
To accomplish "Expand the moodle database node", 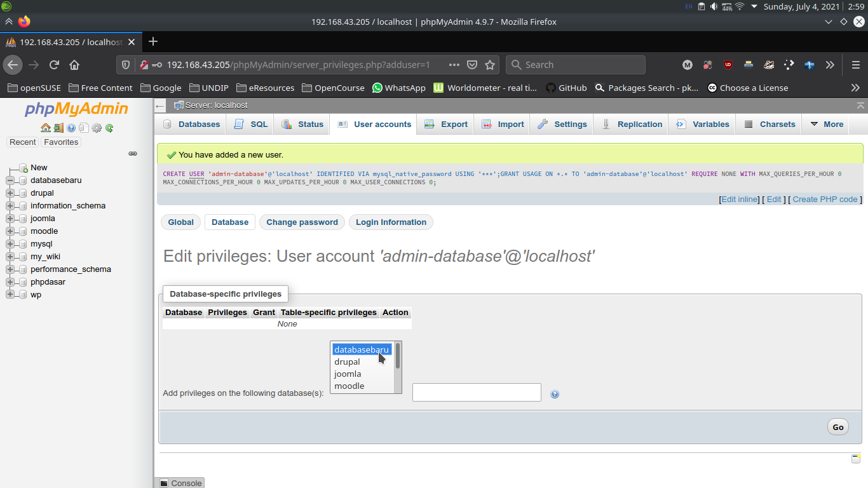I will (x=10, y=231).
